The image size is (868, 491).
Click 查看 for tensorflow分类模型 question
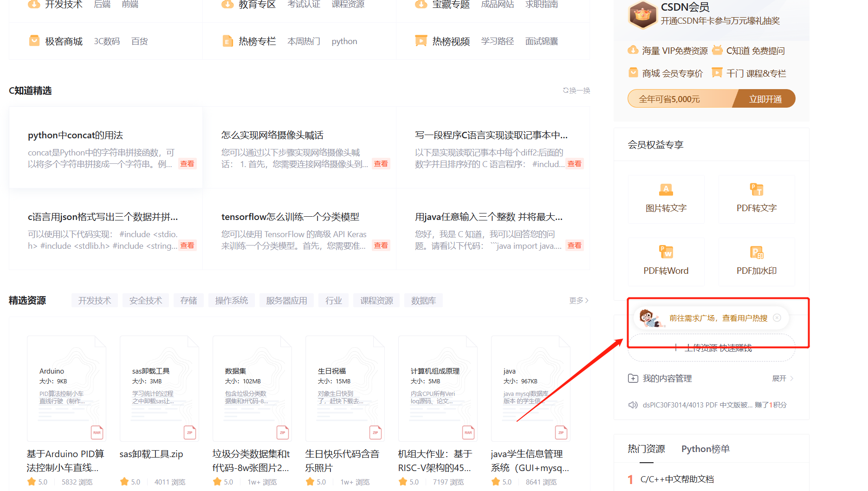pos(381,245)
